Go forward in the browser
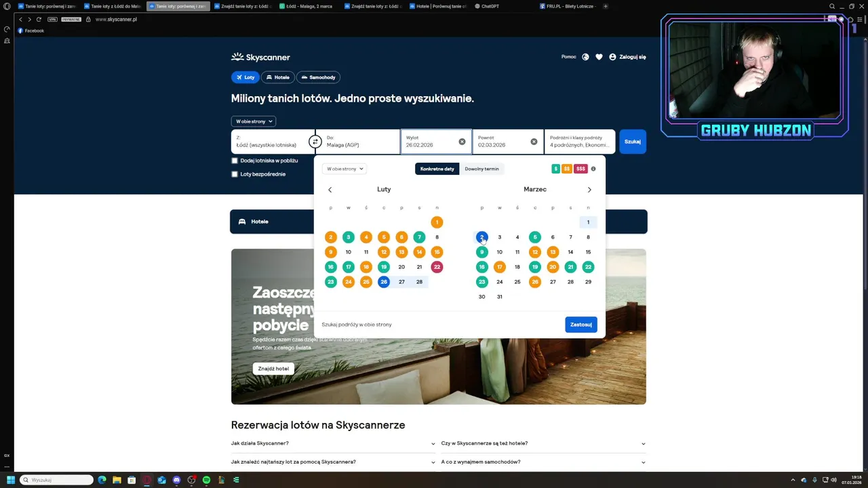 [29, 20]
